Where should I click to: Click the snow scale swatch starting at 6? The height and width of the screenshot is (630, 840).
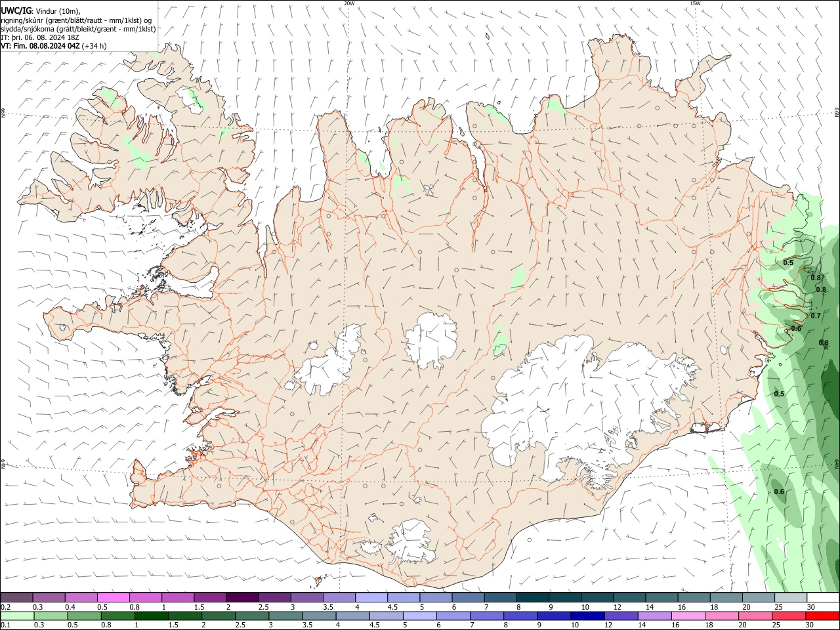click(468, 598)
